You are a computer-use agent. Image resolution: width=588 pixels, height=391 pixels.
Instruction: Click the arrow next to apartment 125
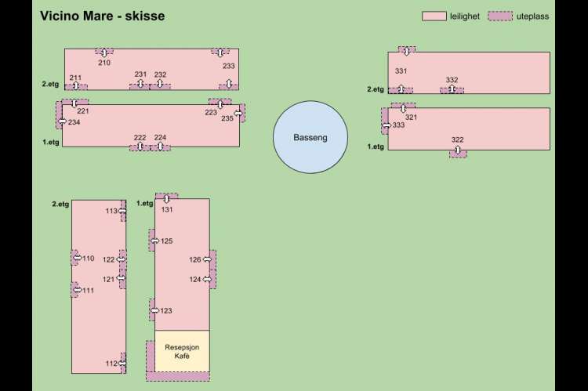(x=155, y=241)
